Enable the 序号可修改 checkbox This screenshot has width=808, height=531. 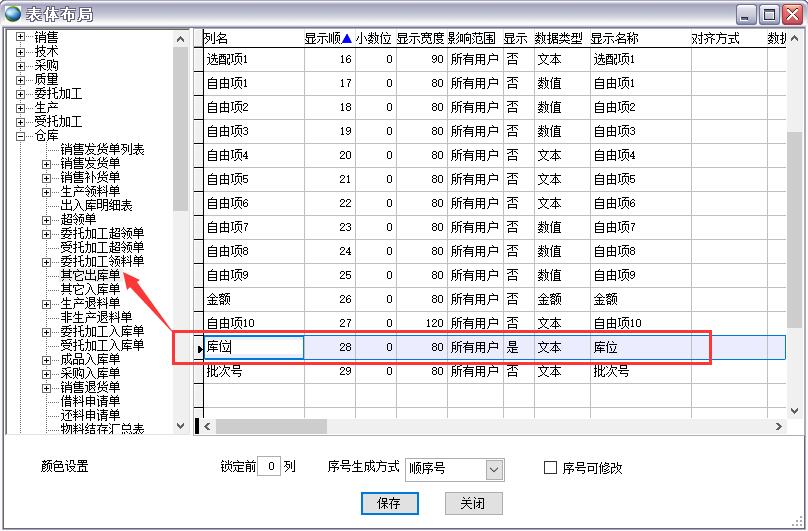[x=550, y=467]
